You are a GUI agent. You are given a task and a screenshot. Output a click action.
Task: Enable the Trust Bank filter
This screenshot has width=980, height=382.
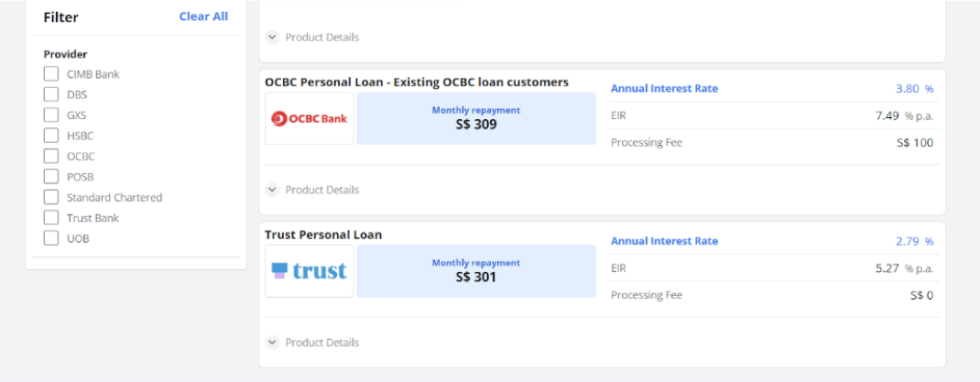pos(51,218)
